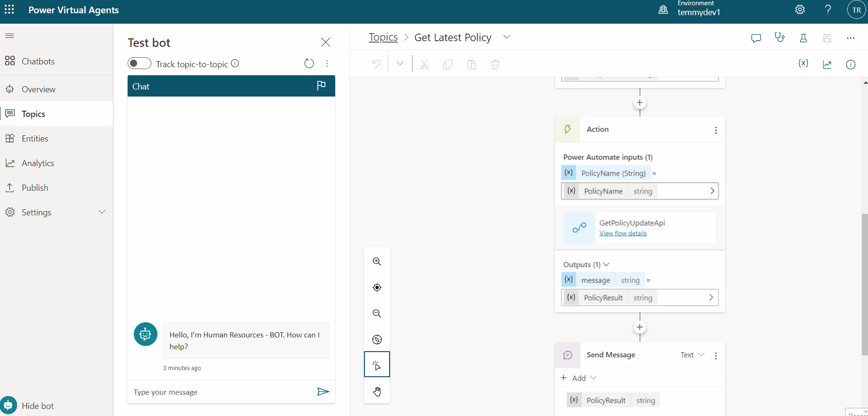This screenshot has width=868, height=416.
Task: Open the Send Message Text type dropdown
Action: [x=693, y=355]
